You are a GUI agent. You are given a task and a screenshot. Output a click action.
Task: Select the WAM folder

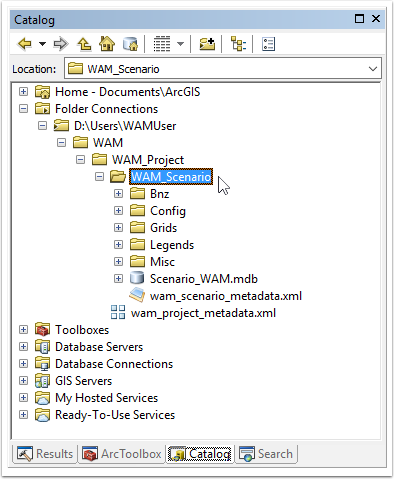coord(108,143)
